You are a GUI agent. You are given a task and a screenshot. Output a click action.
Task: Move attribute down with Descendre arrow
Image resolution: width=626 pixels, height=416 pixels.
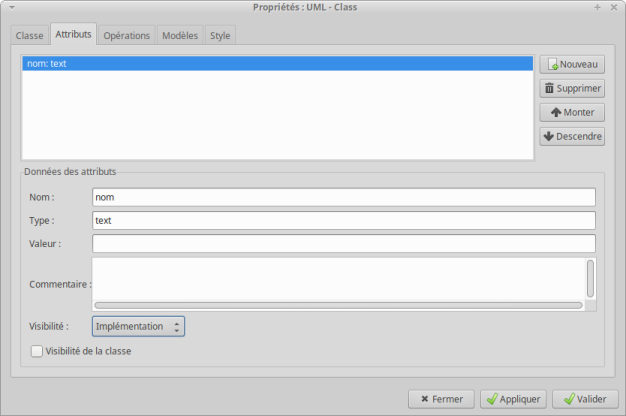pyautogui.click(x=572, y=136)
